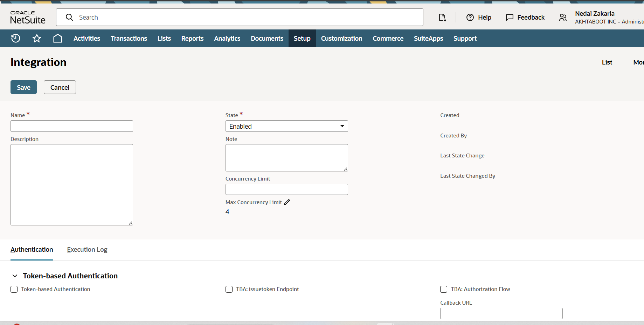Open the Documents menu
644x325 pixels.
click(x=267, y=38)
